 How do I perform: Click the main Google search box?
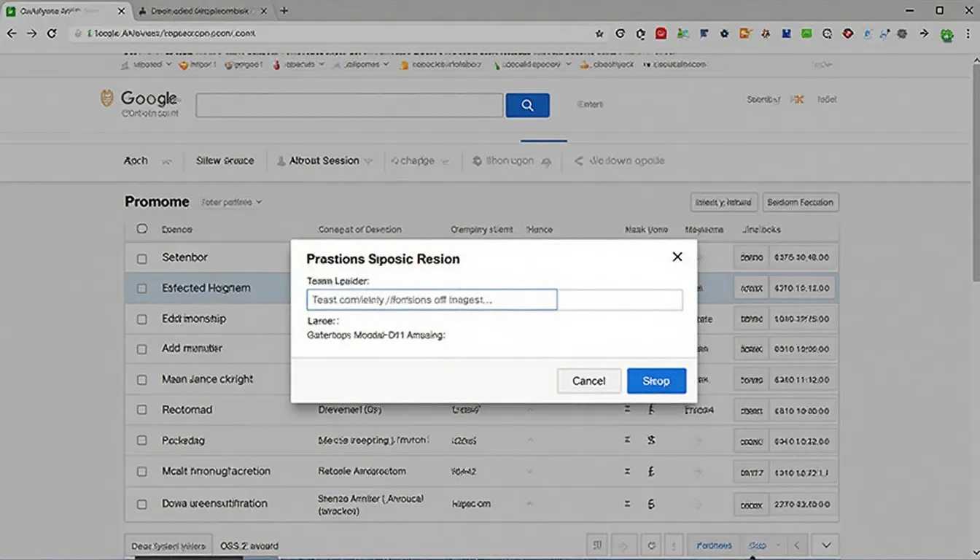pyautogui.click(x=349, y=105)
